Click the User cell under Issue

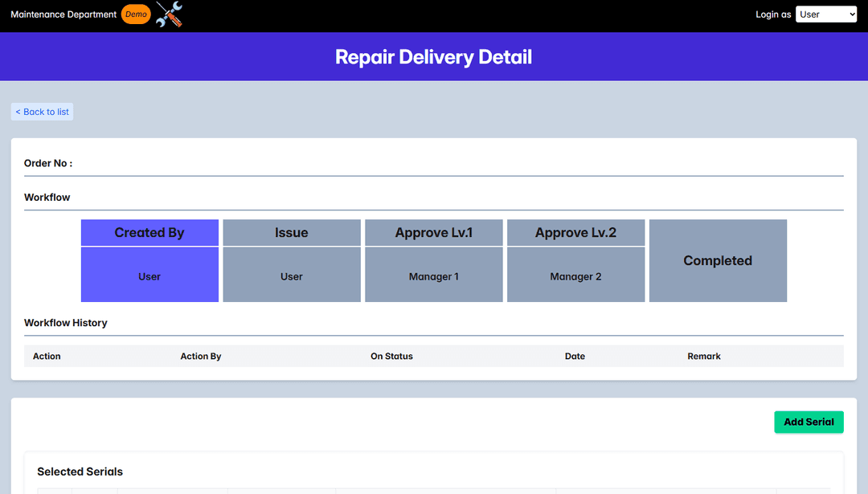coord(292,276)
